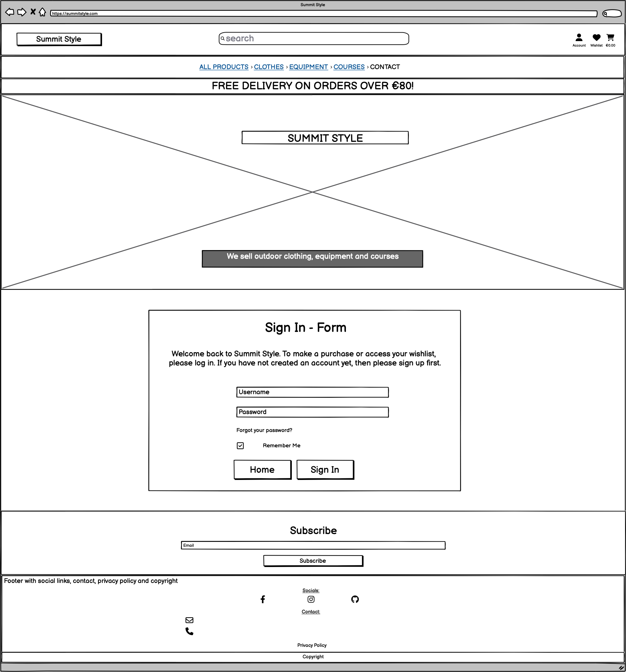Click the Shopping Cart icon
Image resolution: width=626 pixels, height=672 pixels.
[x=612, y=38]
